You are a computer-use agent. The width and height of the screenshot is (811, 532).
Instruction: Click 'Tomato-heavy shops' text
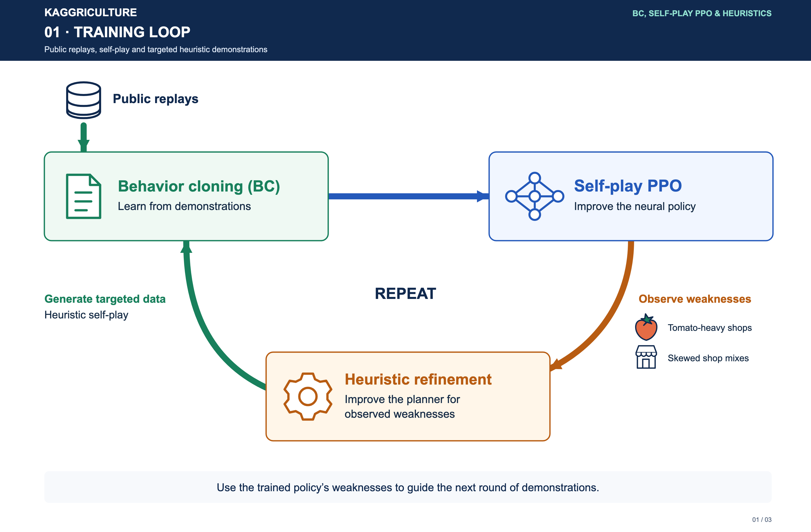click(x=709, y=328)
